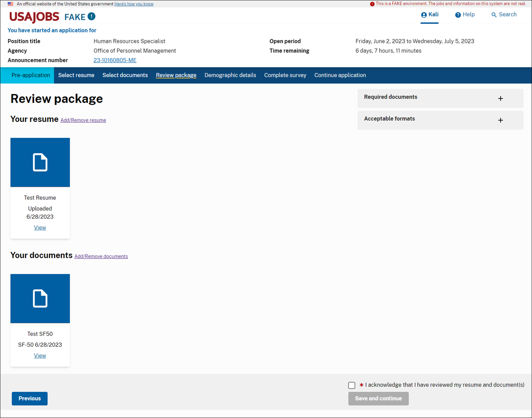This screenshot has width=532, height=418.
Task: Open the Here's how you know link
Action: [x=134, y=4]
